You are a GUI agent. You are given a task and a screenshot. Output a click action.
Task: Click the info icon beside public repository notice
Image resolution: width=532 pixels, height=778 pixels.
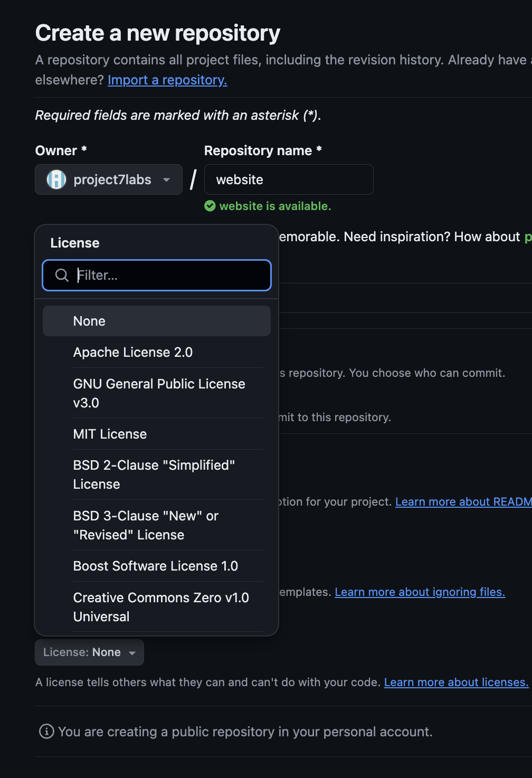tap(46, 731)
